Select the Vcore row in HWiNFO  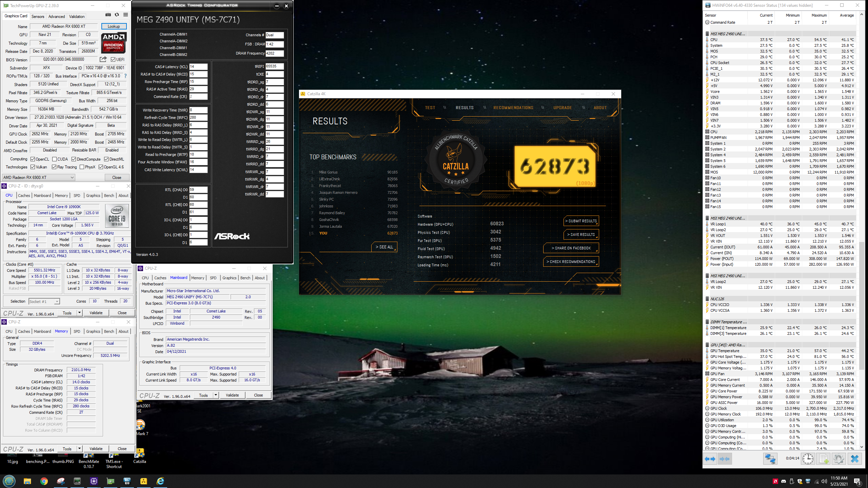[780, 91]
